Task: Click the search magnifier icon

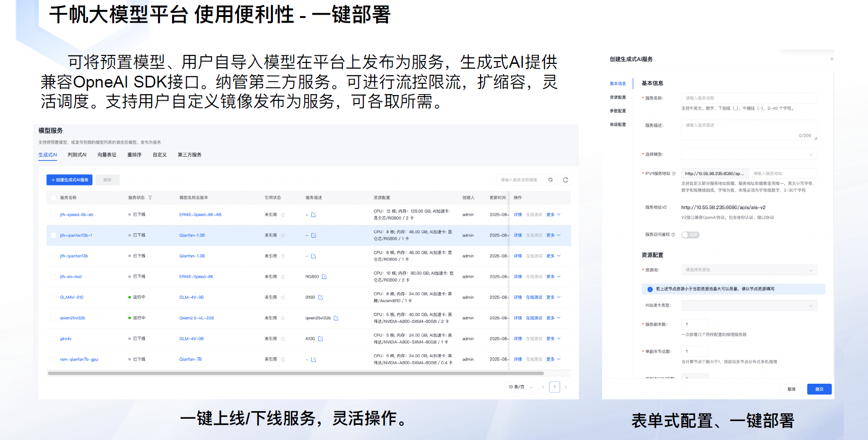Action: coord(550,180)
